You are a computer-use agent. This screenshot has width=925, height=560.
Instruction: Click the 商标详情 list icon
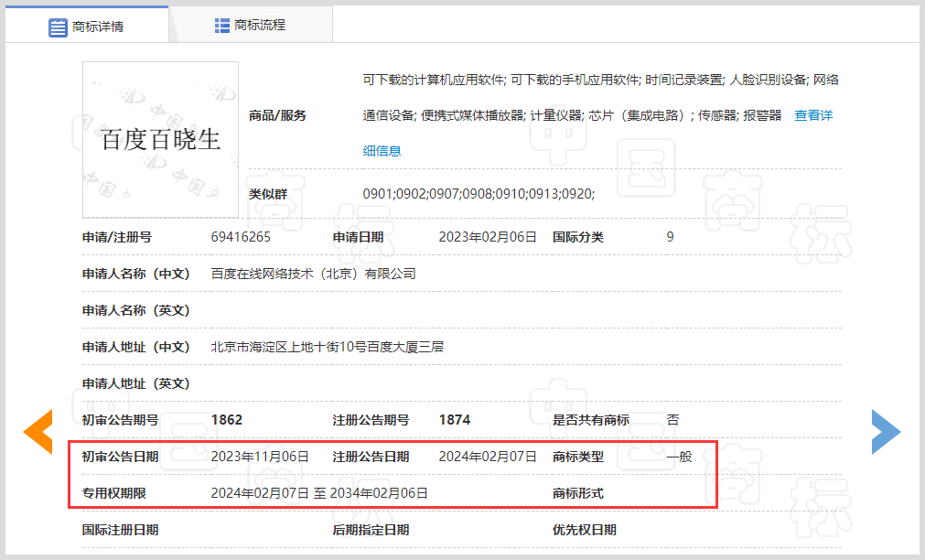pyautogui.click(x=58, y=27)
